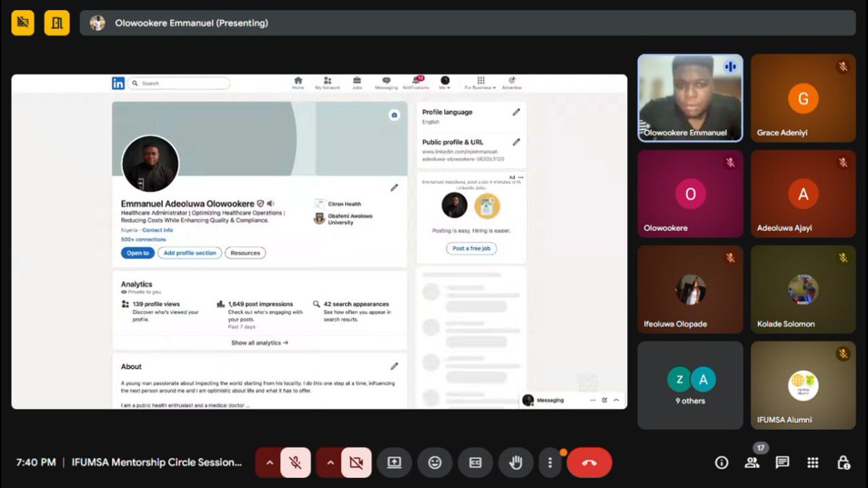Select the Grace Adeniyi participant tile
The height and width of the screenshot is (488, 868).
pyautogui.click(x=803, y=98)
